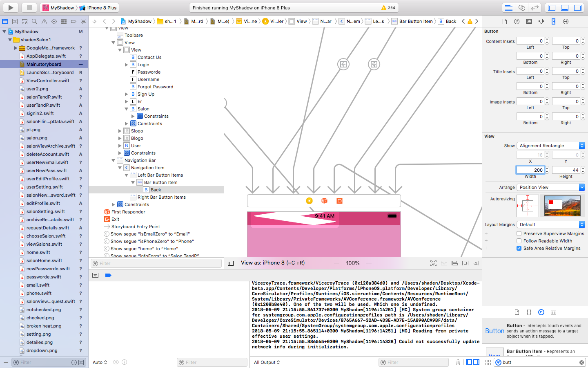The width and height of the screenshot is (588, 368).
Task: Show the Attributes inspector
Action: [541, 21]
